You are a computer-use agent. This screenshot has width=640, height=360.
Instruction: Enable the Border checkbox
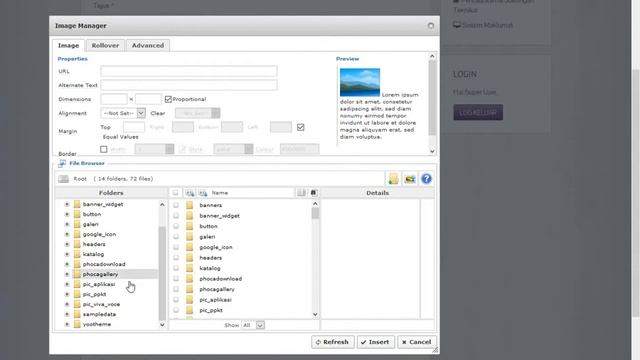pyautogui.click(x=104, y=149)
